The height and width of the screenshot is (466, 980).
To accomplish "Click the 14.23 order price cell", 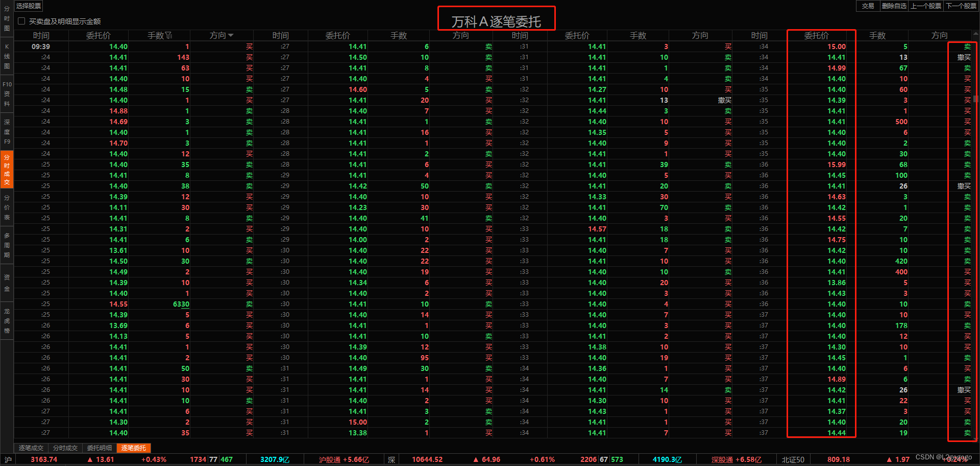I will click(x=358, y=207).
